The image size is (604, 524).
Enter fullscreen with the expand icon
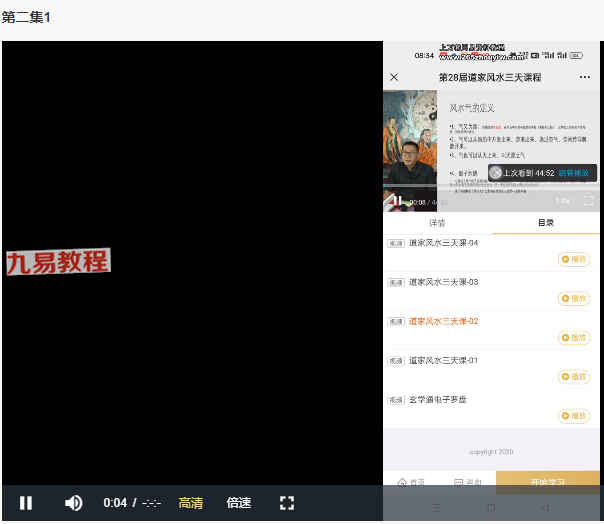[287, 503]
